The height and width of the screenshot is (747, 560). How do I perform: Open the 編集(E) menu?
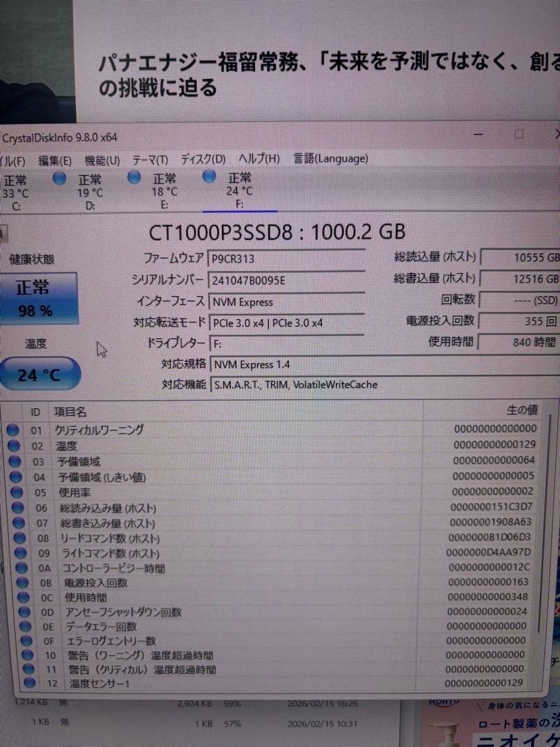[55, 160]
